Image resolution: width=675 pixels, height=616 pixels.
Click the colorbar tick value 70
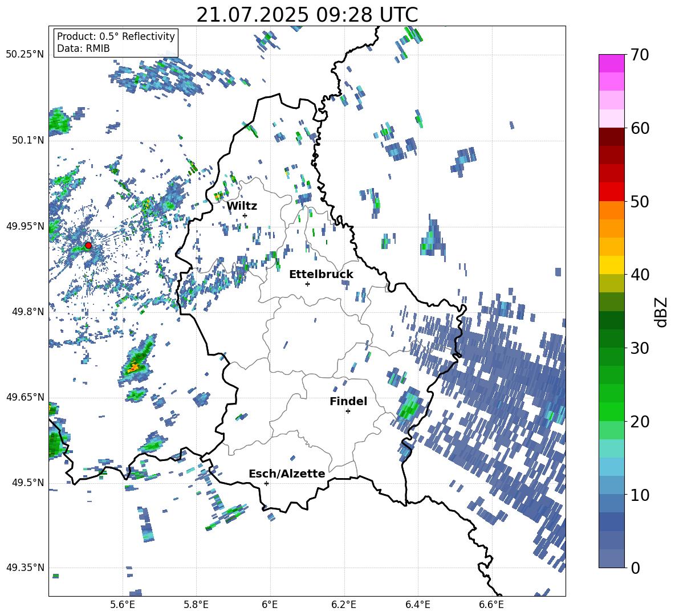tap(640, 55)
